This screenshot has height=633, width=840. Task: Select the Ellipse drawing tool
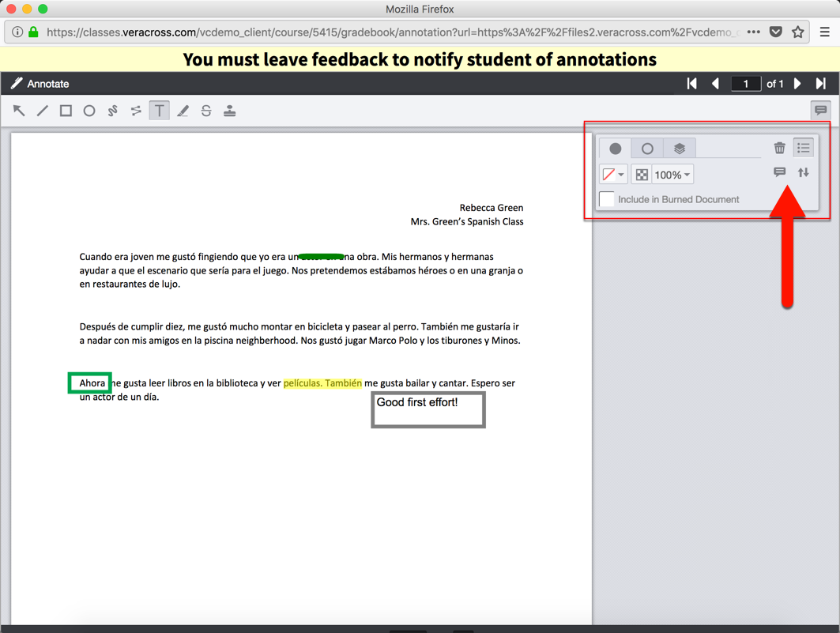[x=89, y=111]
